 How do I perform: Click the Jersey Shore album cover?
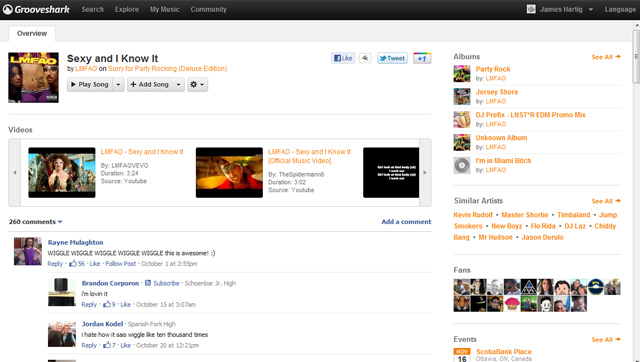tap(462, 96)
